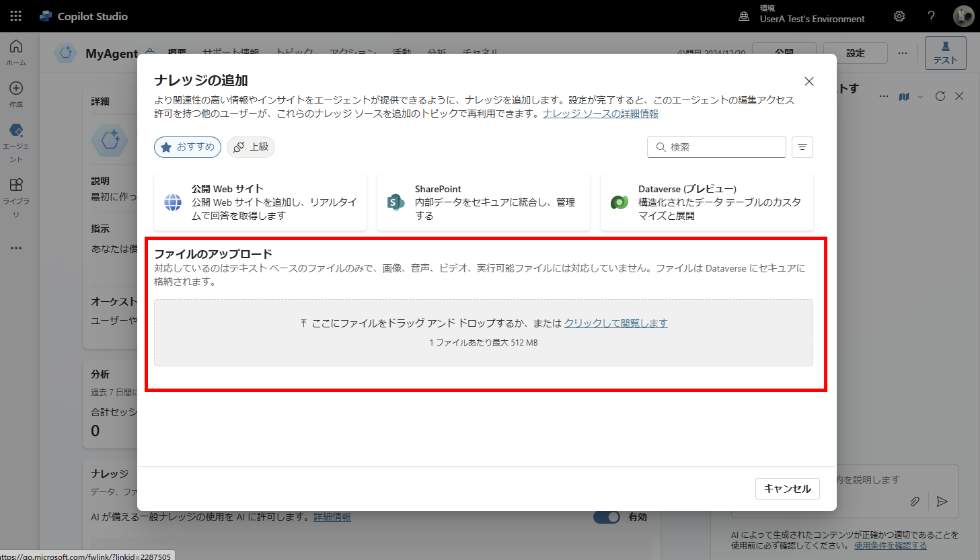Open the Home page from the sidebar

tap(16, 47)
